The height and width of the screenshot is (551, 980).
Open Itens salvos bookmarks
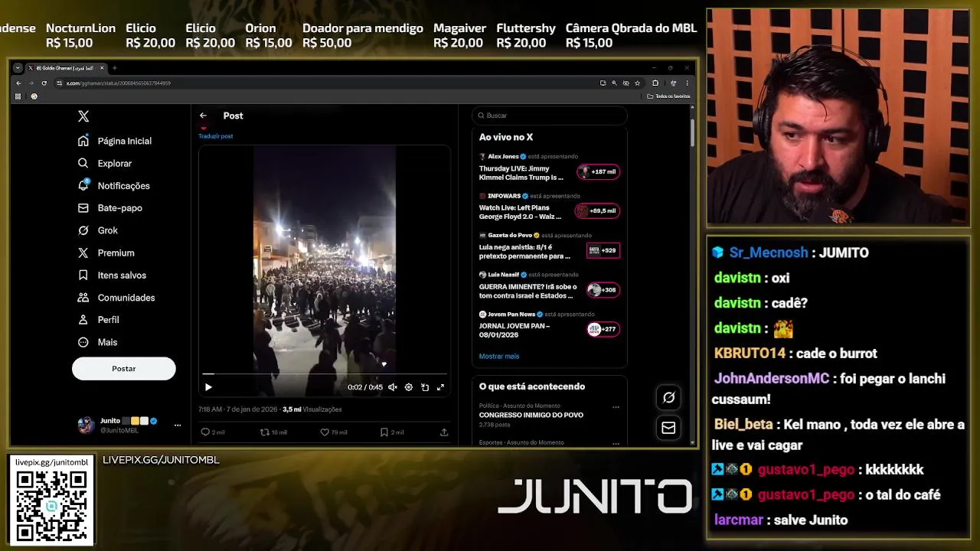[x=112, y=275]
